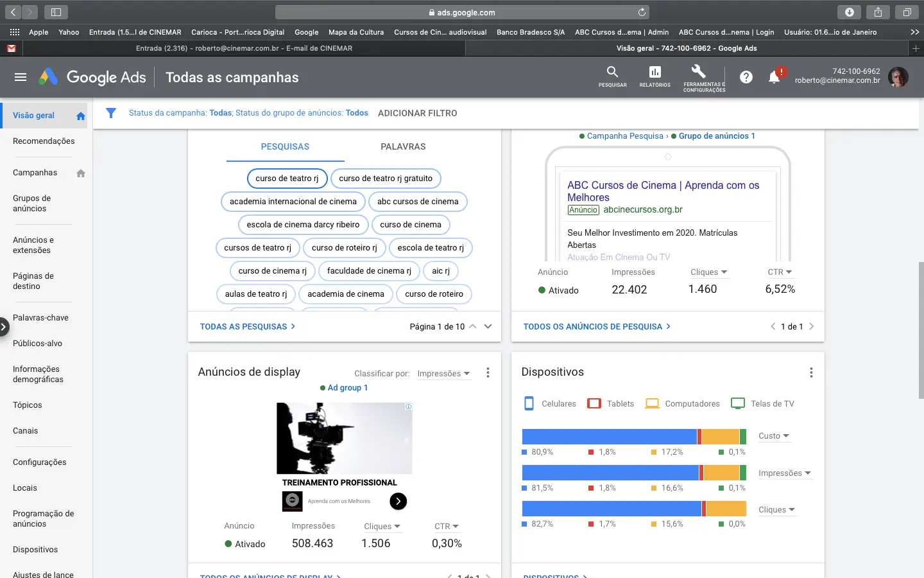This screenshot has height=578, width=924.
Task: Switch to the PALAVRAS tab
Action: click(403, 147)
